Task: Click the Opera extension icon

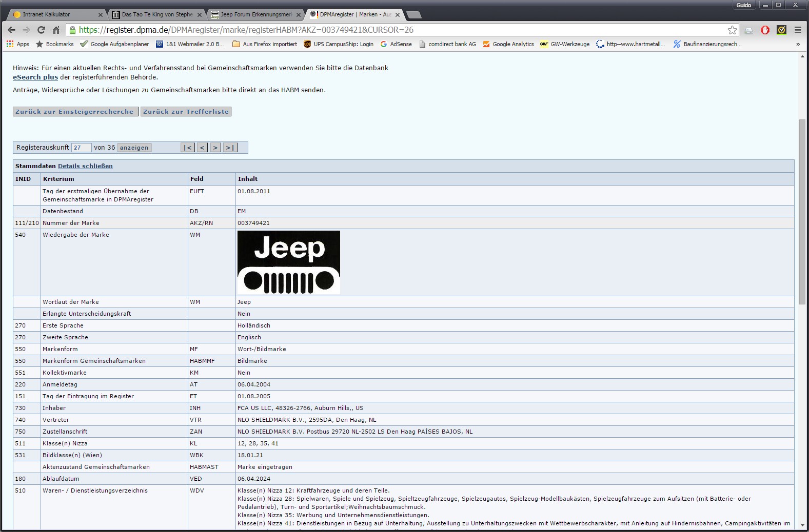Action: [765, 30]
